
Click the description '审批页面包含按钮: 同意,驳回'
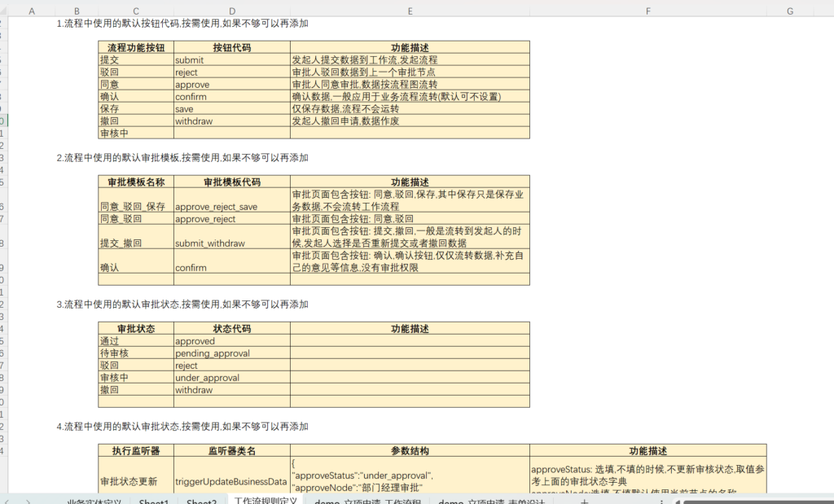point(410,218)
